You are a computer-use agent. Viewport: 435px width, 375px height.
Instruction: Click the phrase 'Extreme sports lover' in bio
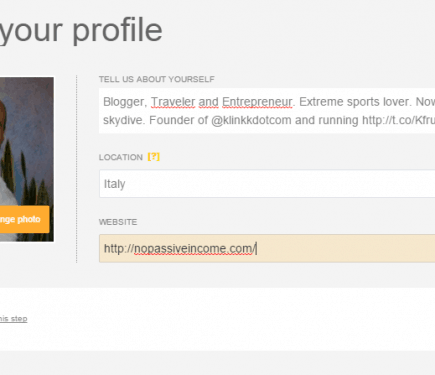(x=355, y=102)
